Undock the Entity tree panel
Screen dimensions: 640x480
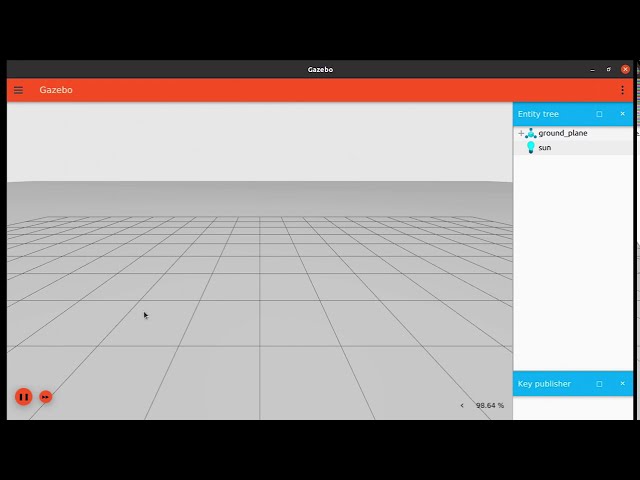[599, 114]
